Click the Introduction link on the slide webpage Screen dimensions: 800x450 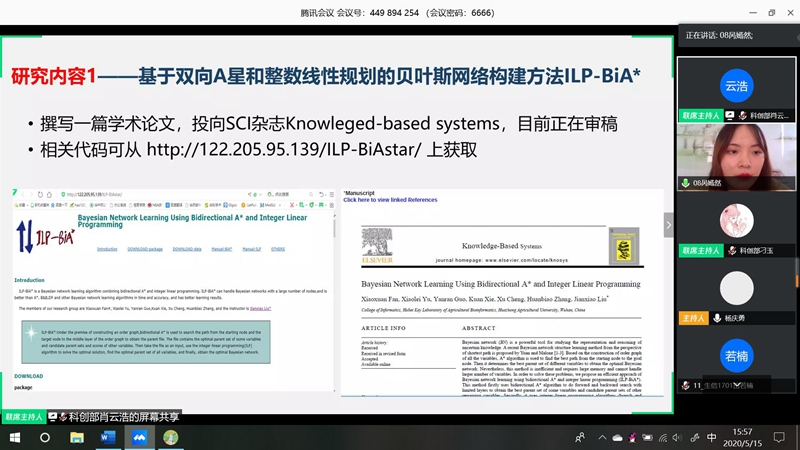click(107, 249)
